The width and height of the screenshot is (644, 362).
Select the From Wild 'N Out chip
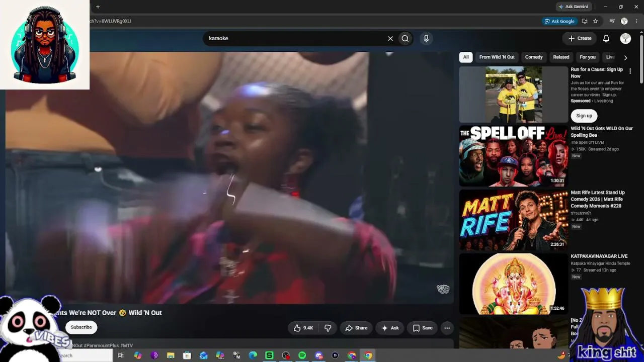tap(497, 57)
